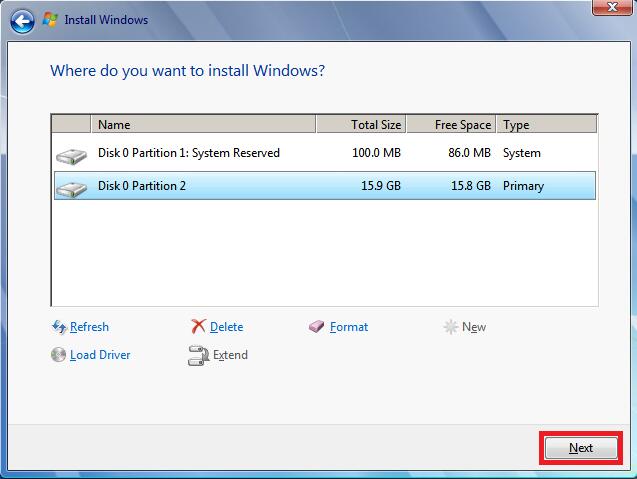637x479 pixels.
Task: Click the grayed Extend link
Action: point(230,355)
